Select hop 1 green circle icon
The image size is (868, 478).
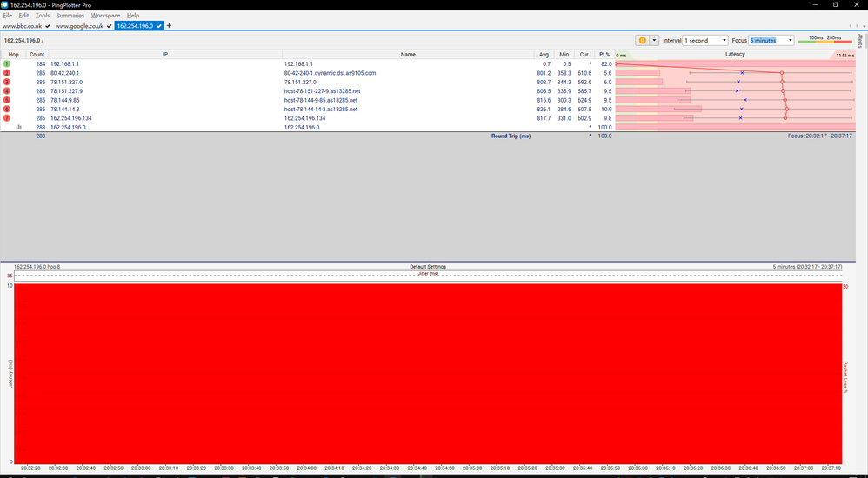(x=7, y=63)
